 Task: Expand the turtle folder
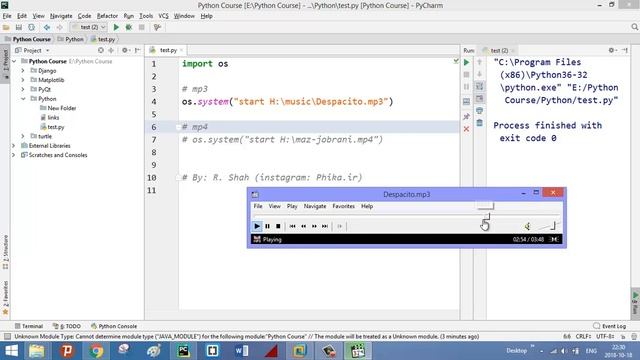coord(23,136)
